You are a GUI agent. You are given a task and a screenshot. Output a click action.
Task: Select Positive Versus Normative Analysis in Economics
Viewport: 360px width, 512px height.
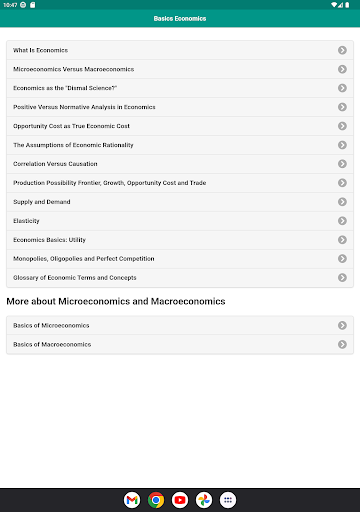tap(180, 107)
